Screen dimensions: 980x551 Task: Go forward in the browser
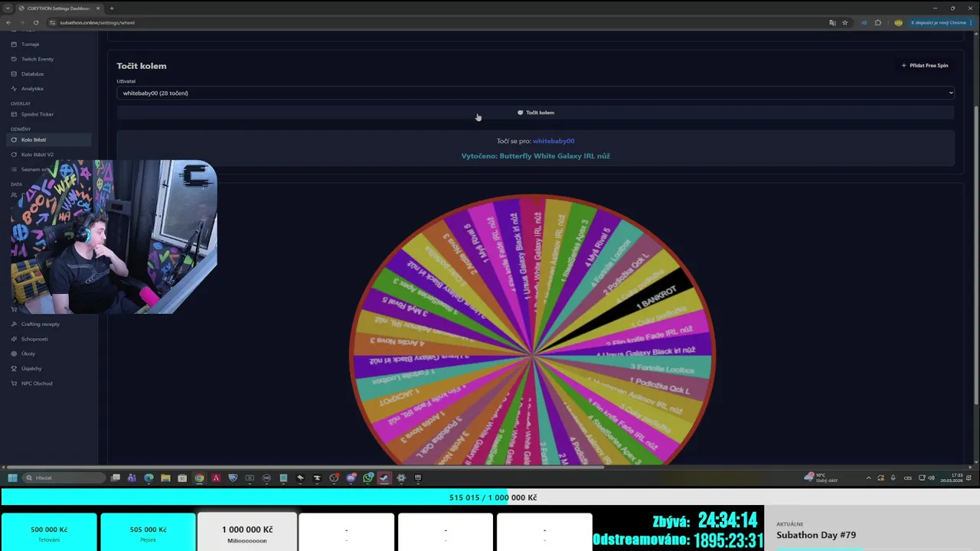coord(22,22)
